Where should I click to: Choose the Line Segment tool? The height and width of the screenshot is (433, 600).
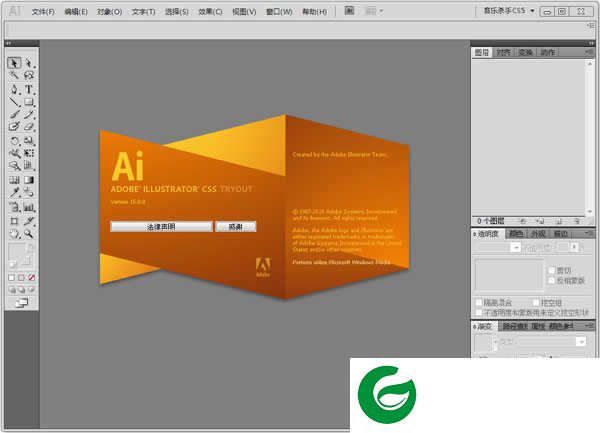point(14,102)
